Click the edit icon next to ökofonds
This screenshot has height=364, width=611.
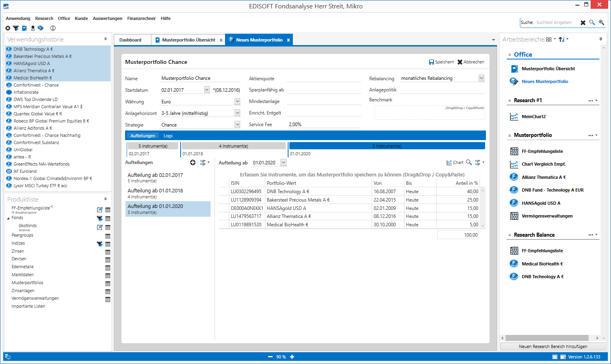coord(100,227)
